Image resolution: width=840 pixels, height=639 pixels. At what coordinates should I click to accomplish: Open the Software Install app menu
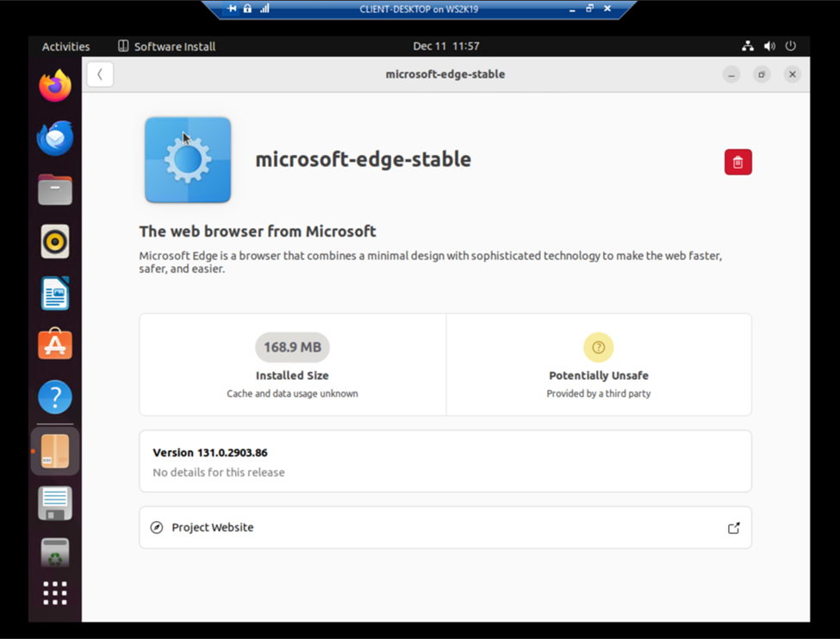click(166, 47)
